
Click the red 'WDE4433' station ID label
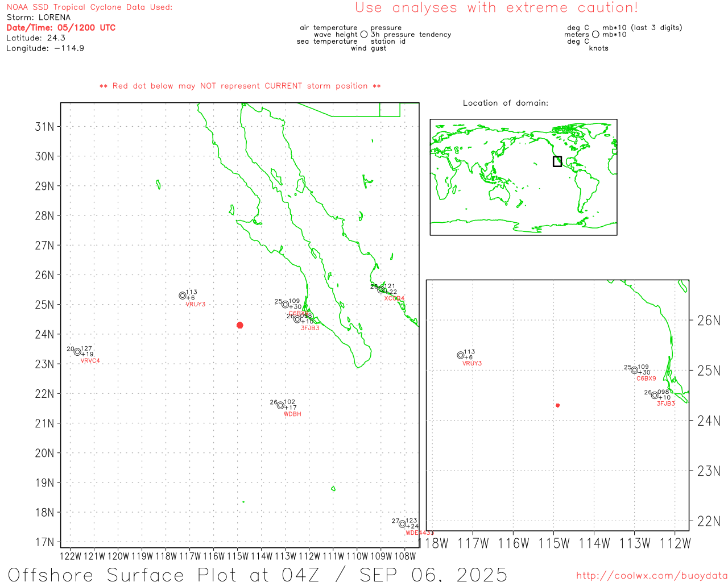(420, 533)
